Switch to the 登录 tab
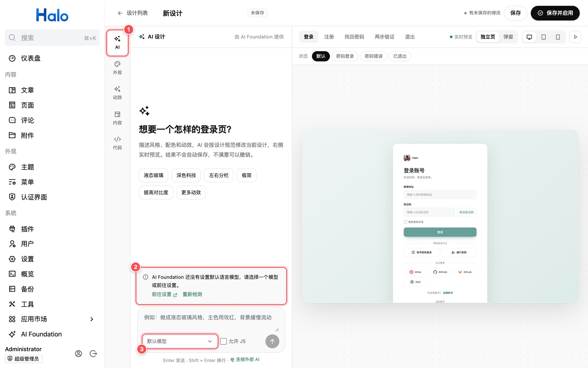The width and height of the screenshot is (588, 368). 309,37
